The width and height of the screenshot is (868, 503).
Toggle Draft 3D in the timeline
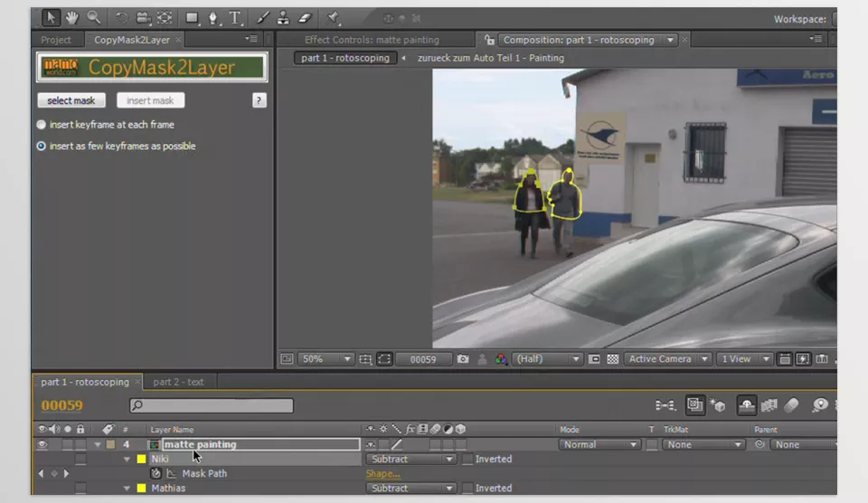(717, 405)
